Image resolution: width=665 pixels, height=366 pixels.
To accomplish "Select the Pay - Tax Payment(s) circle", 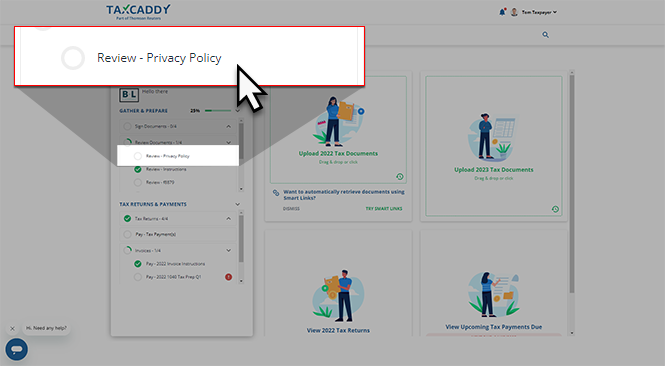I will coord(127,234).
